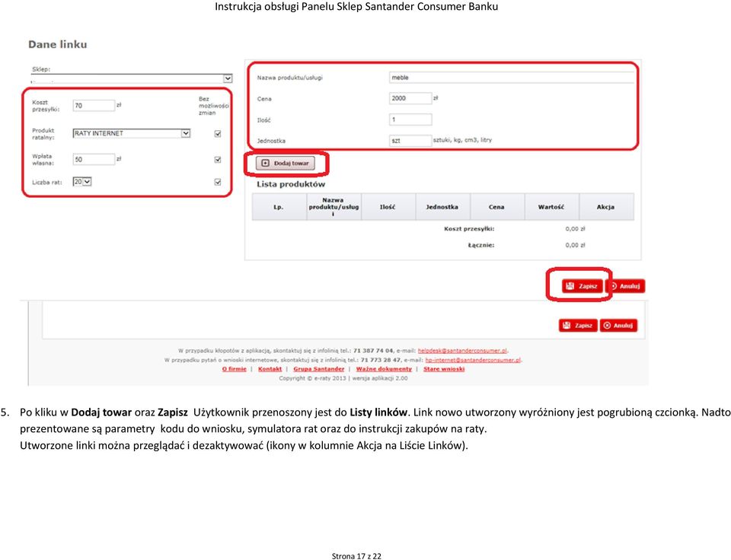Click the upper Zapisz button
The height and width of the screenshot is (560, 731).
[x=582, y=286]
